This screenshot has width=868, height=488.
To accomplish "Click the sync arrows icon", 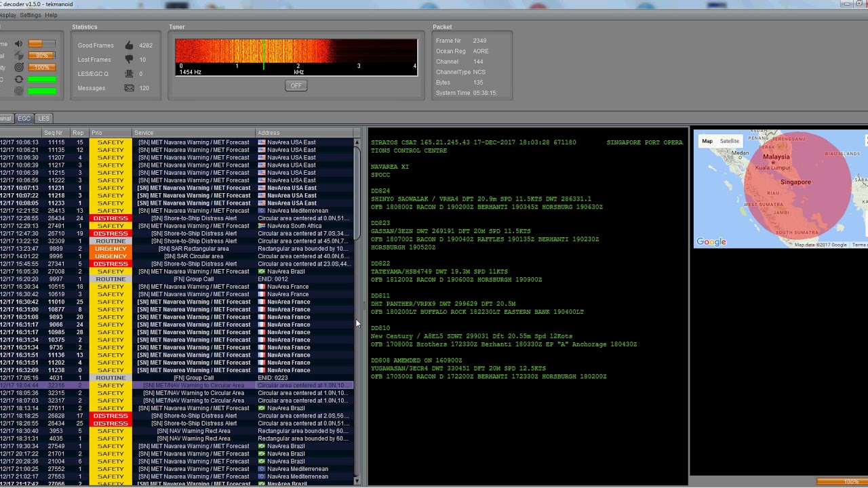I will pyautogui.click(x=19, y=79).
